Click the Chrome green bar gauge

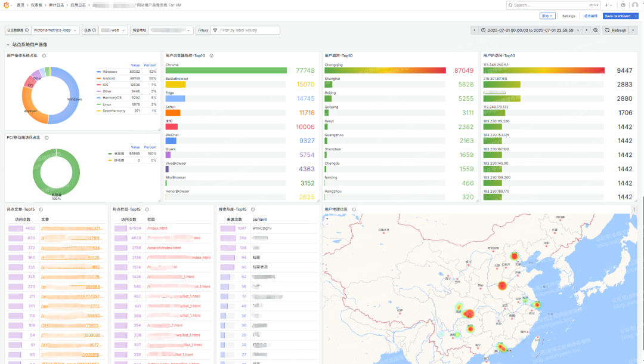pos(226,70)
